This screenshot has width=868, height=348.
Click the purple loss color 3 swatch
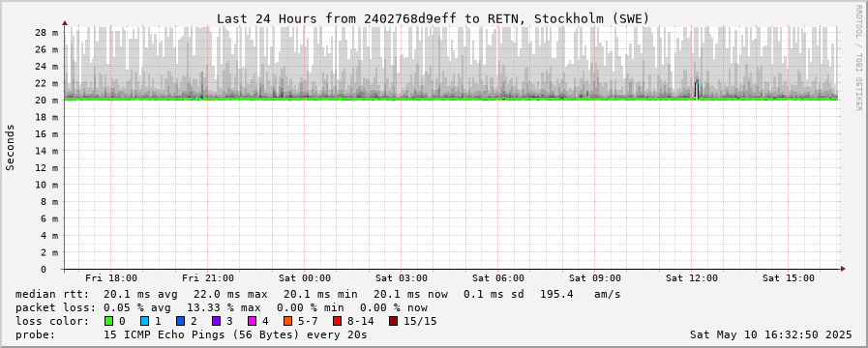(x=216, y=321)
